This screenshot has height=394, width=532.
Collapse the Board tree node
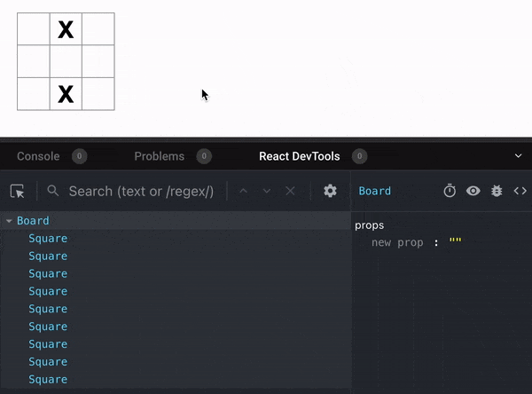coord(9,221)
